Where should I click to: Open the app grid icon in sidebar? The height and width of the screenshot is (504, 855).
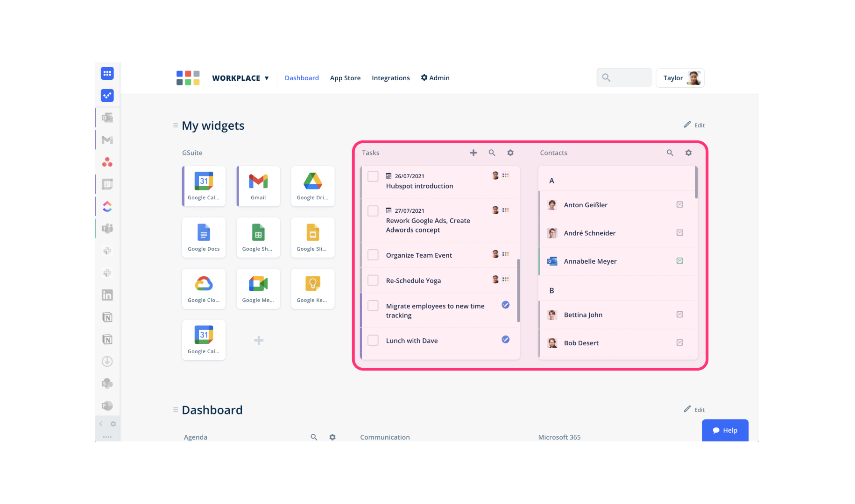(x=107, y=73)
